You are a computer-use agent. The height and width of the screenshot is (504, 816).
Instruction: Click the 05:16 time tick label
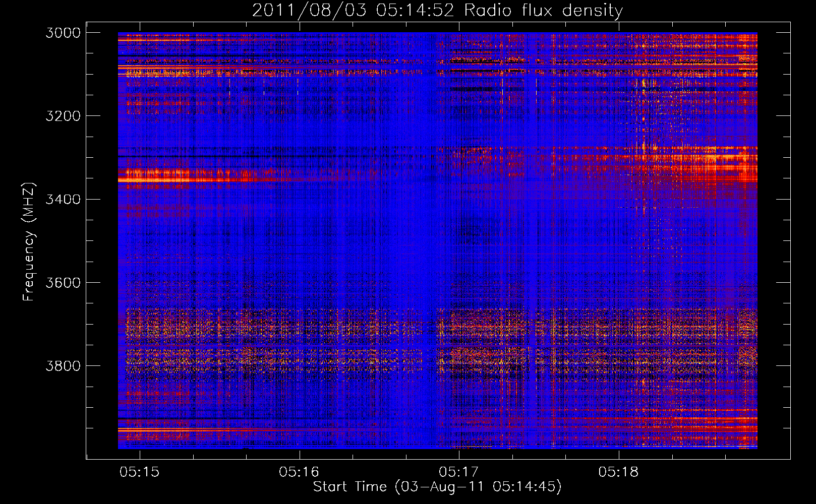click(x=299, y=472)
